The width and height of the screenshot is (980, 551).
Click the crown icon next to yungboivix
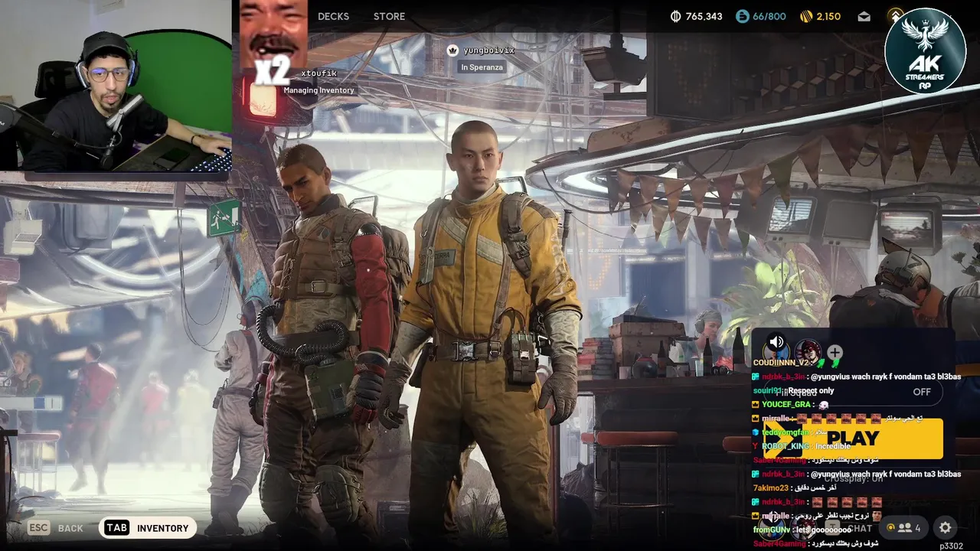452,51
